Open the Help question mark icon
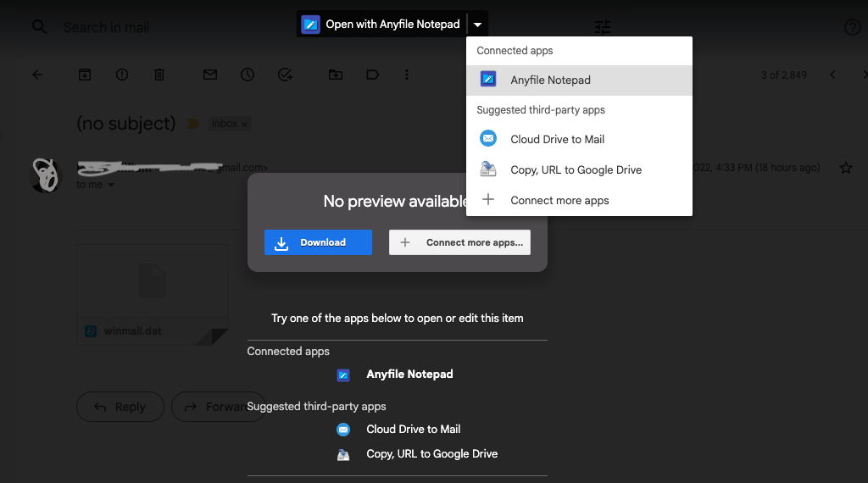The height and width of the screenshot is (483, 868). pyautogui.click(x=852, y=26)
